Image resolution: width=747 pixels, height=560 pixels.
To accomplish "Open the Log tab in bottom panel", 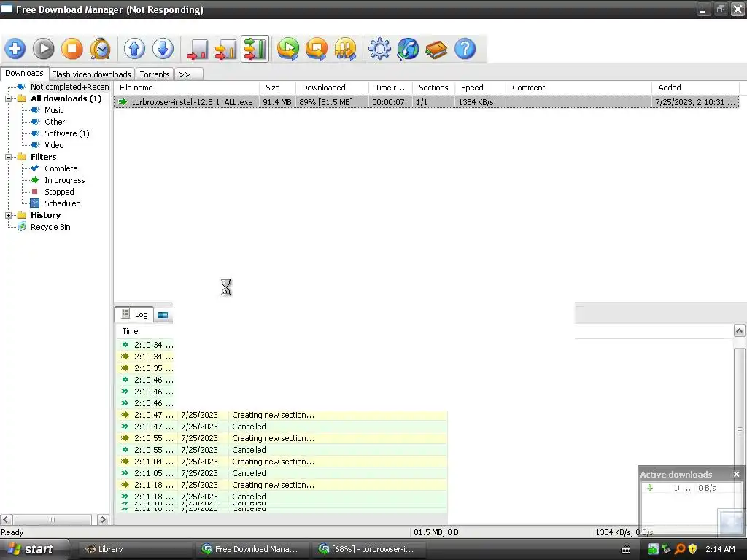I will point(135,314).
